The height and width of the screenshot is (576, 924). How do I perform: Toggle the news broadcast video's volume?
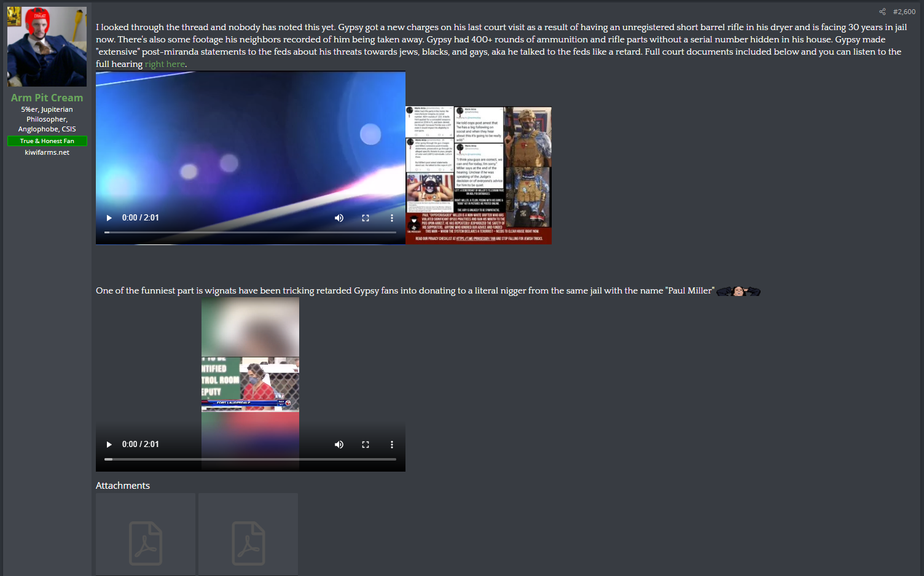click(x=339, y=445)
